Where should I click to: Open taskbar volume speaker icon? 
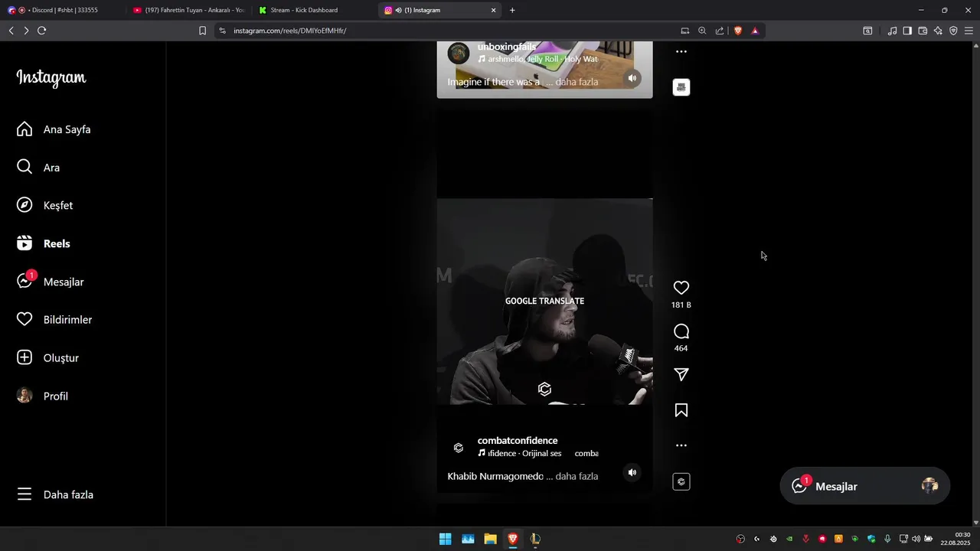point(916,539)
